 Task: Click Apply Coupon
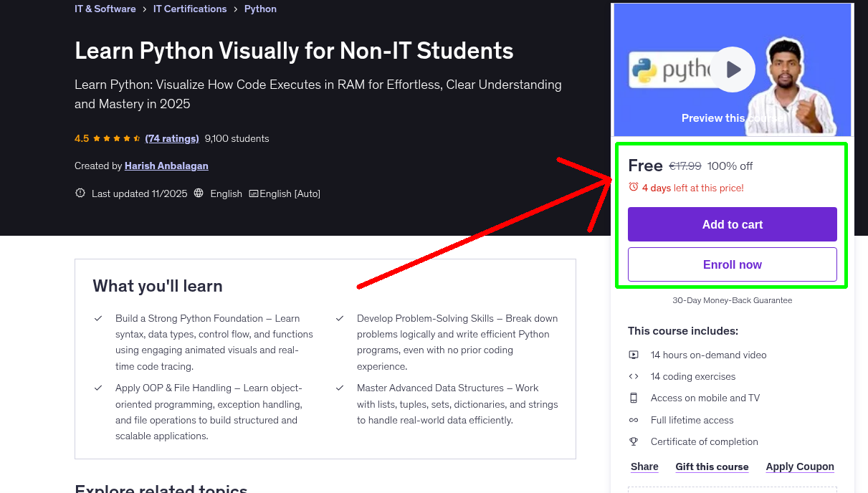click(x=800, y=466)
